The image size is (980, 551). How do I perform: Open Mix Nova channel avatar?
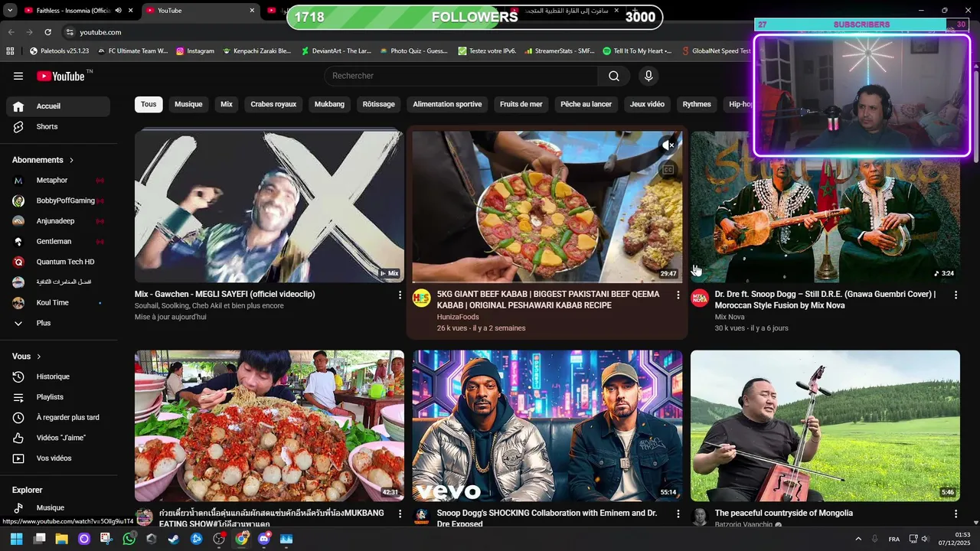tap(700, 298)
